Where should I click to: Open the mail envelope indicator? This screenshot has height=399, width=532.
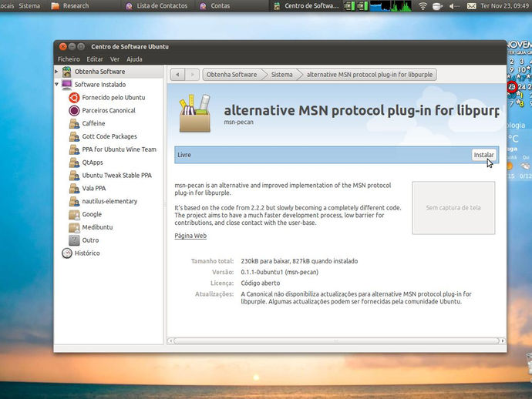point(471,5)
